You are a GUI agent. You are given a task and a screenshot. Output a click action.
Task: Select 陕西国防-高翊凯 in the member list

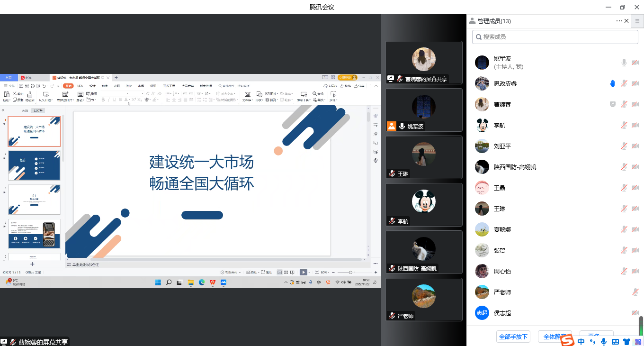[x=515, y=167]
